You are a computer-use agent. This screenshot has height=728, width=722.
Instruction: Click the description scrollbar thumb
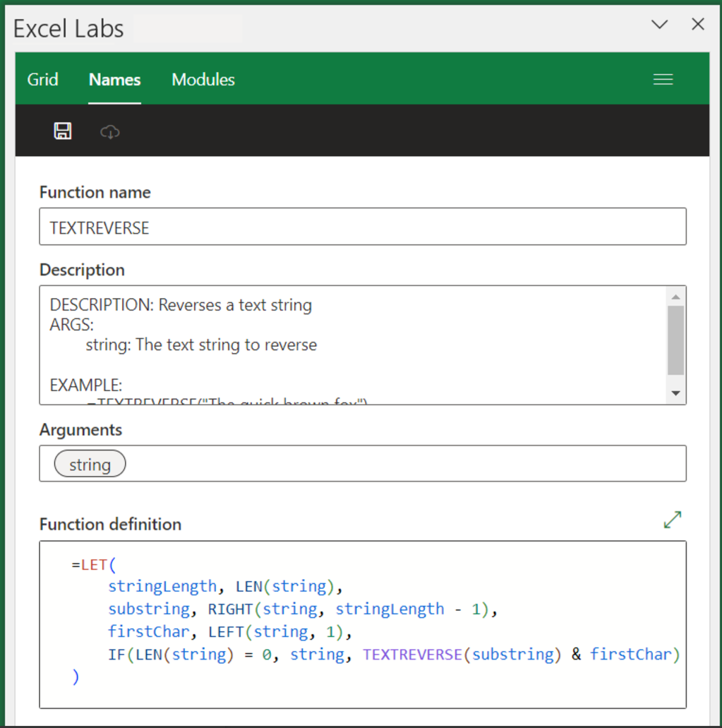675,340
